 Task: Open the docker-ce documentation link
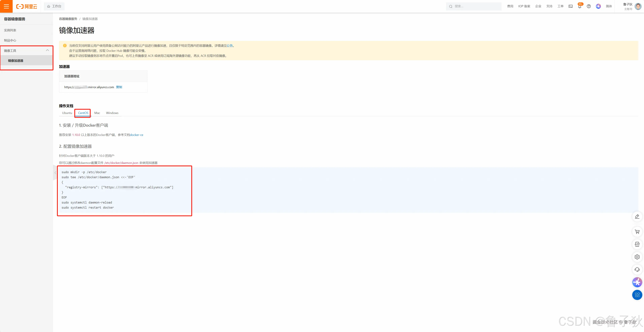[137, 135]
